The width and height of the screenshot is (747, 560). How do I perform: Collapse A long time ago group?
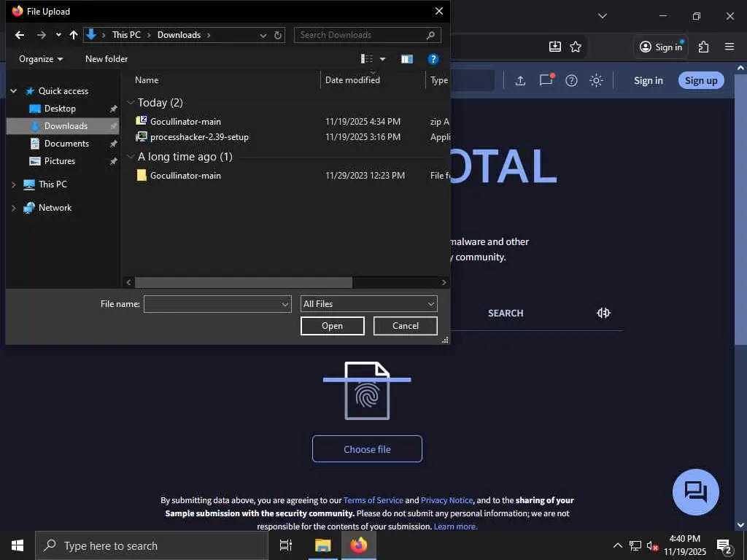coord(131,157)
